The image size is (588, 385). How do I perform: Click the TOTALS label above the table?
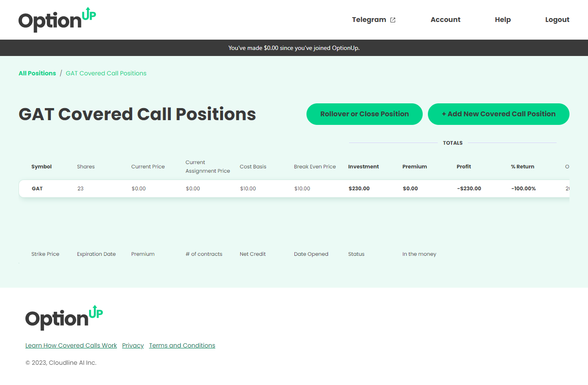453,143
